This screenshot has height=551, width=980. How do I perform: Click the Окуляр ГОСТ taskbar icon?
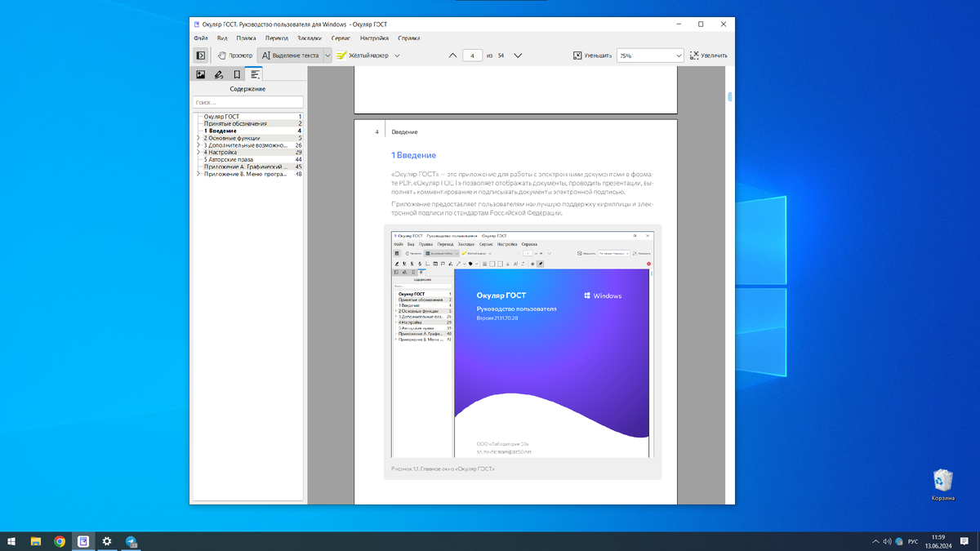point(83,541)
